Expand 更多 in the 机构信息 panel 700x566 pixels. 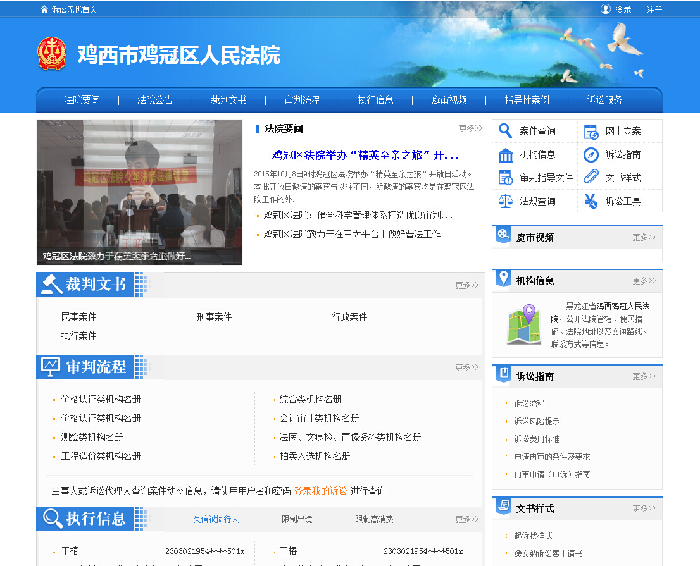644,281
